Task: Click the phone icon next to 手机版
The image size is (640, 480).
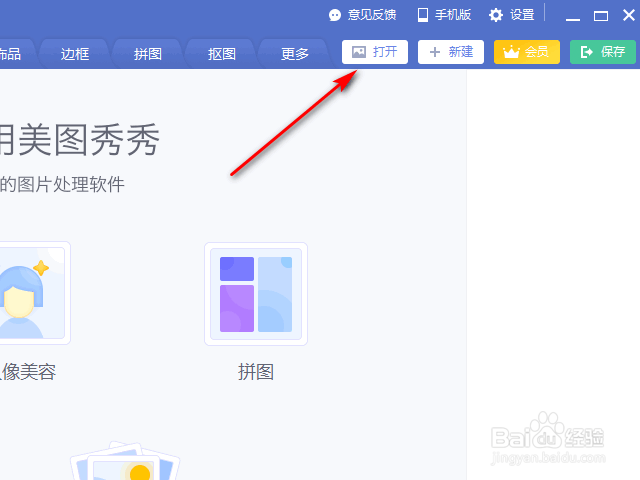Action: [x=423, y=15]
